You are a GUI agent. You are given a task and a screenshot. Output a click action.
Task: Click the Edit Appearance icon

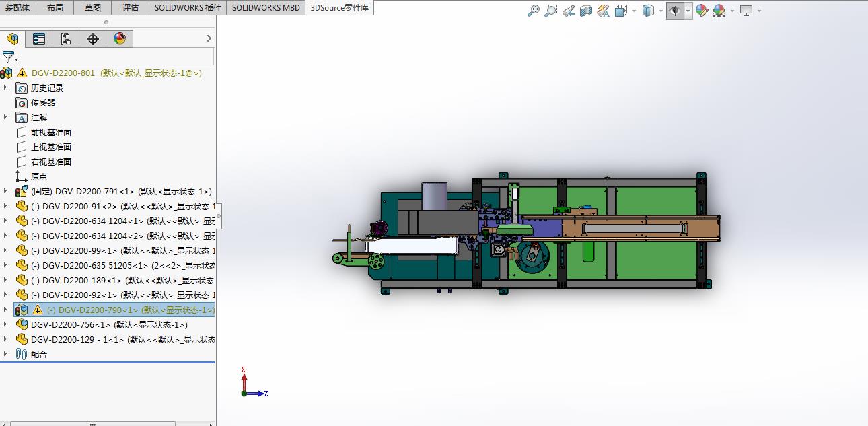point(702,11)
